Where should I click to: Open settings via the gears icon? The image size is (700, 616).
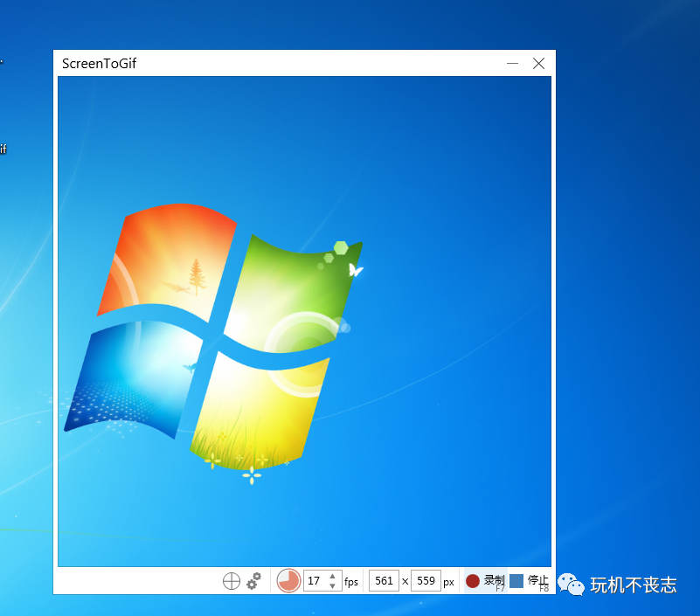(254, 581)
